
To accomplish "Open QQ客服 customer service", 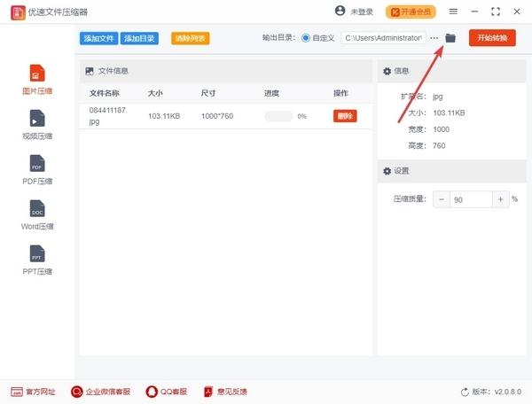I will tap(167, 392).
